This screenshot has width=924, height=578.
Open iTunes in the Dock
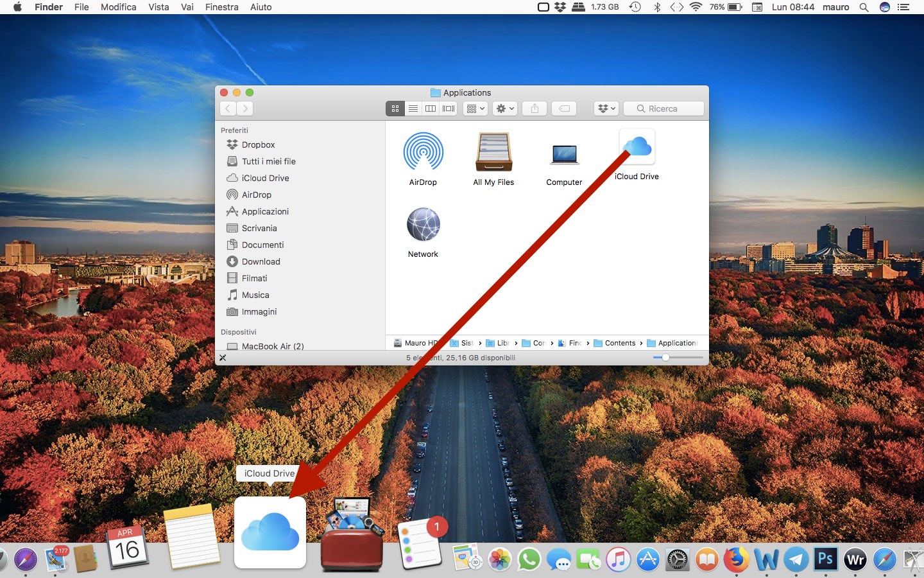(618, 559)
